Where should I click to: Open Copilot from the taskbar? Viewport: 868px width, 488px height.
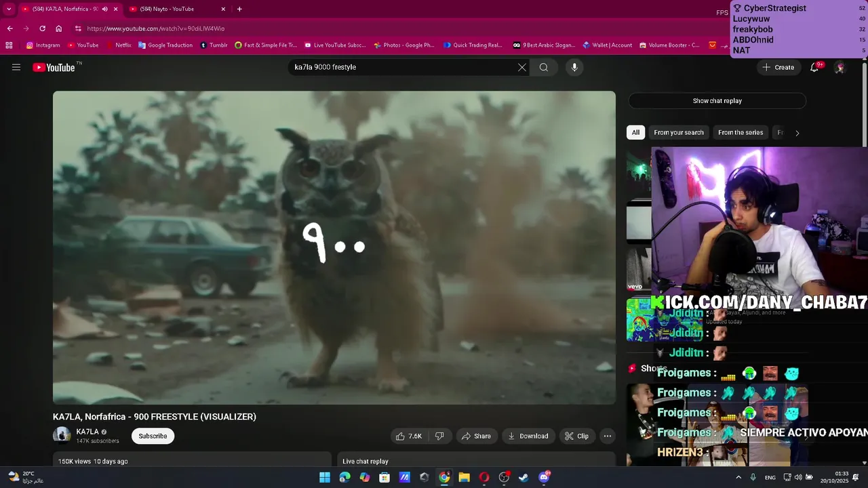pos(365,477)
